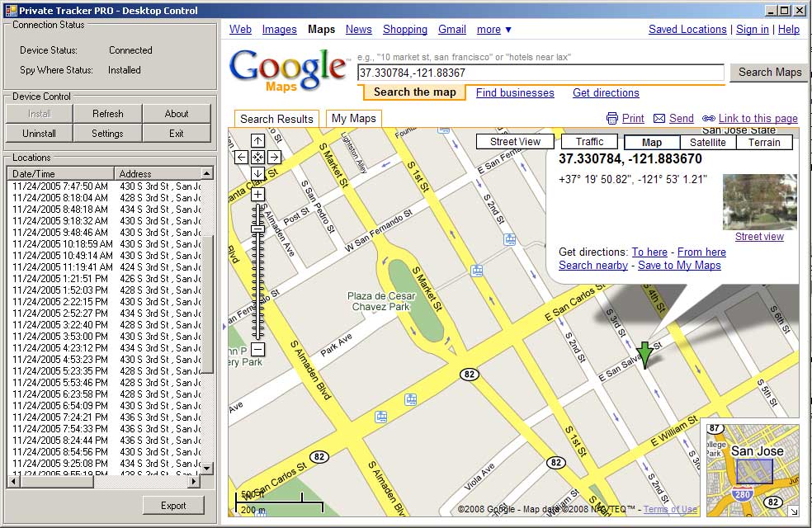
Task: Click the Web link in top navigation
Action: coord(240,30)
